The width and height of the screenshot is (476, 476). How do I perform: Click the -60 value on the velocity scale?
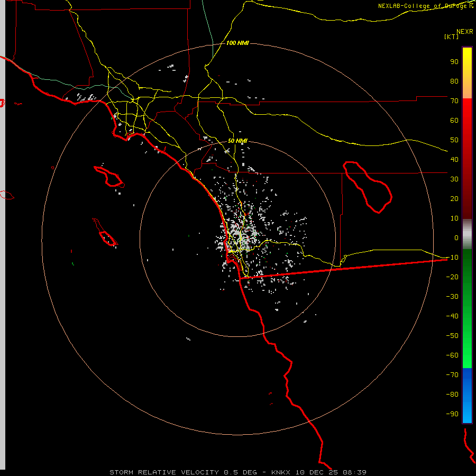point(452,355)
